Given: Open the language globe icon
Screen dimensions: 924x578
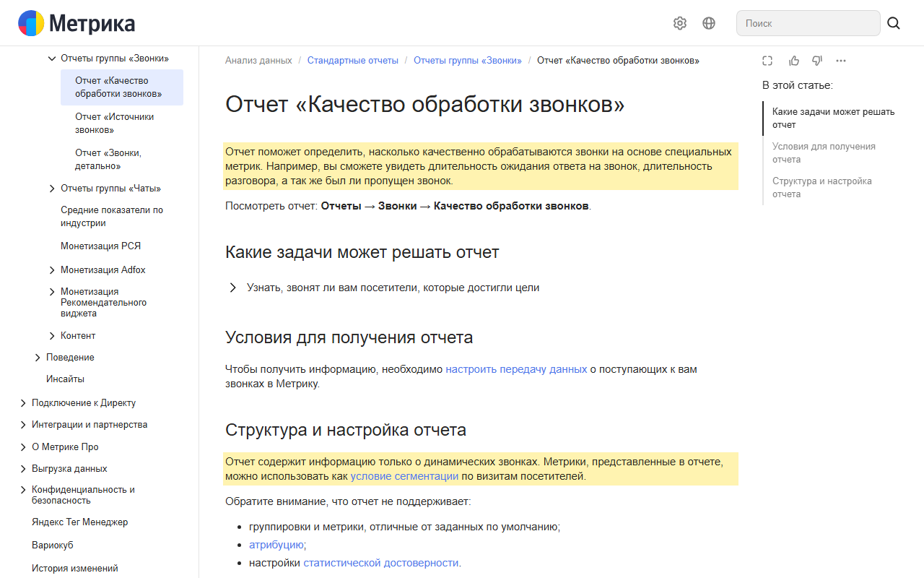Looking at the screenshot, I should click(709, 23).
